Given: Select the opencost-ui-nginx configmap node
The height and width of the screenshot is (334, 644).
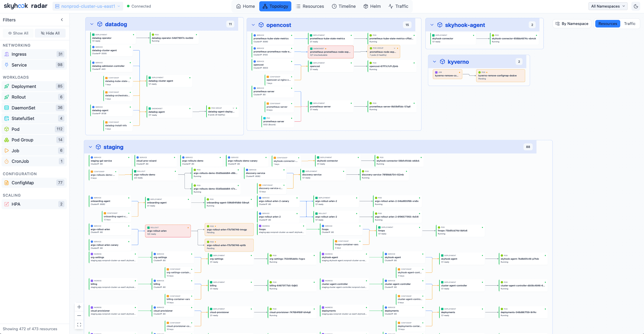Looking at the screenshot, I should 279,80.
